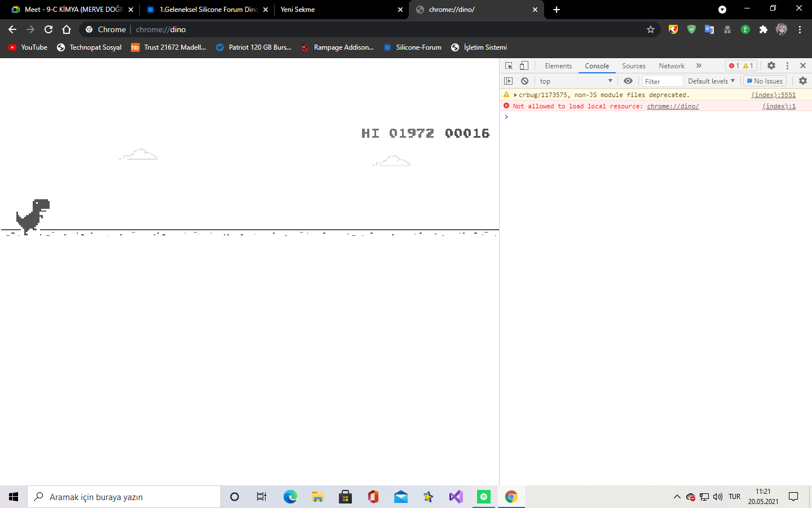Click the HI 01972 high score text

coord(398,133)
